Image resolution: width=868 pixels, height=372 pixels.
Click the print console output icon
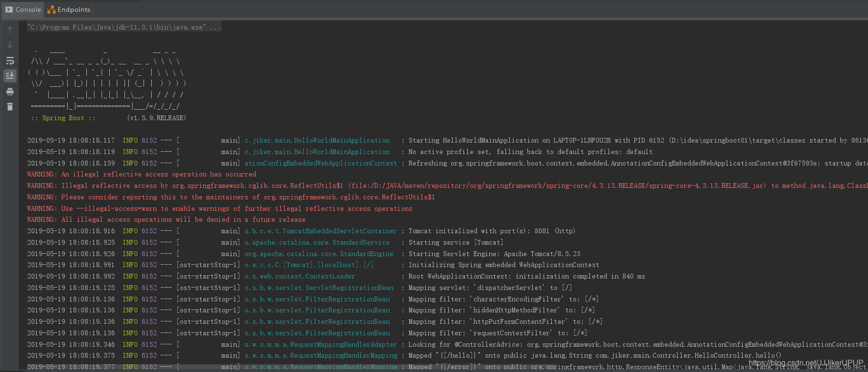(10, 92)
